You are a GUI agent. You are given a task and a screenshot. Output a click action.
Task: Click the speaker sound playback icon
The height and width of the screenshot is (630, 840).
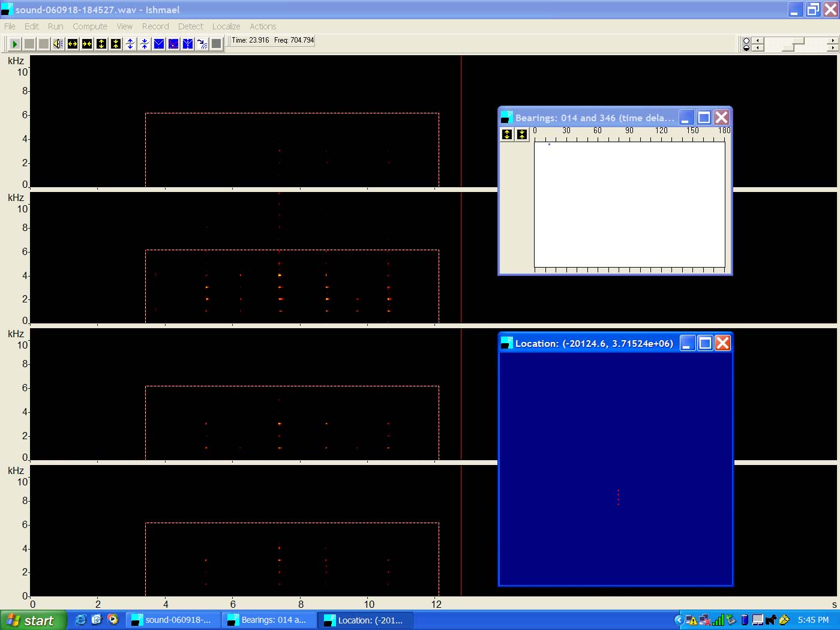pyautogui.click(x=58, y=44)
